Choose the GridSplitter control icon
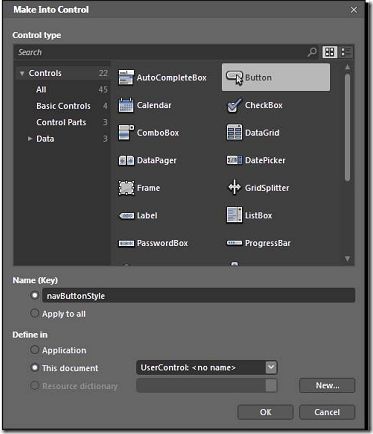The image size is (373, 434). (x=234, y=187)
